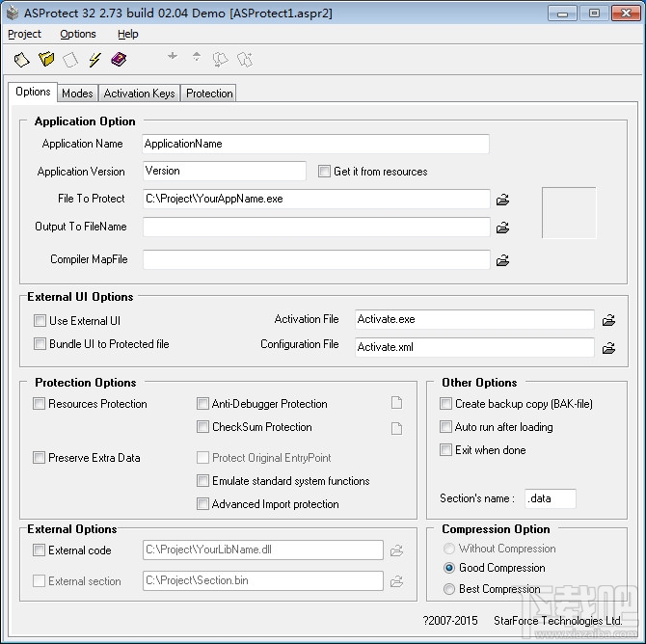Select Without Compression radio button
The image size is (646, 644).
pos(449,549)
